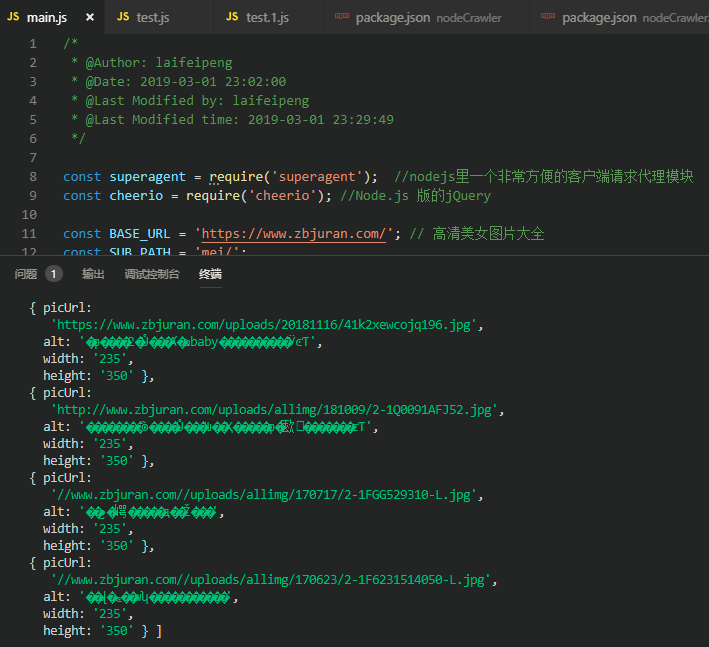Open the second package.json tab at the right edge
This screenshot has height=647, width=709.
[x=619, y=17]
